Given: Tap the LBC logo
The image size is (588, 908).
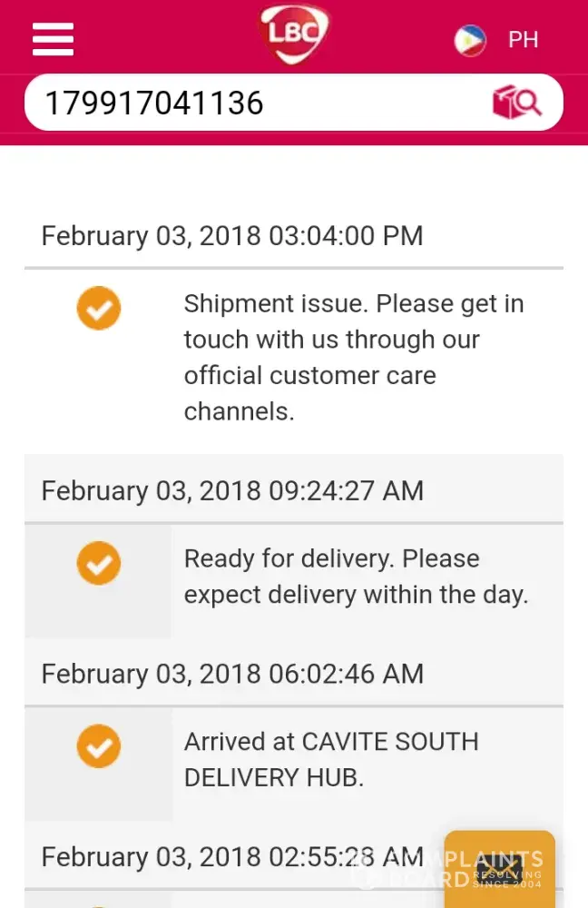Looking at the screenshot, I should [x=293, y=35].
